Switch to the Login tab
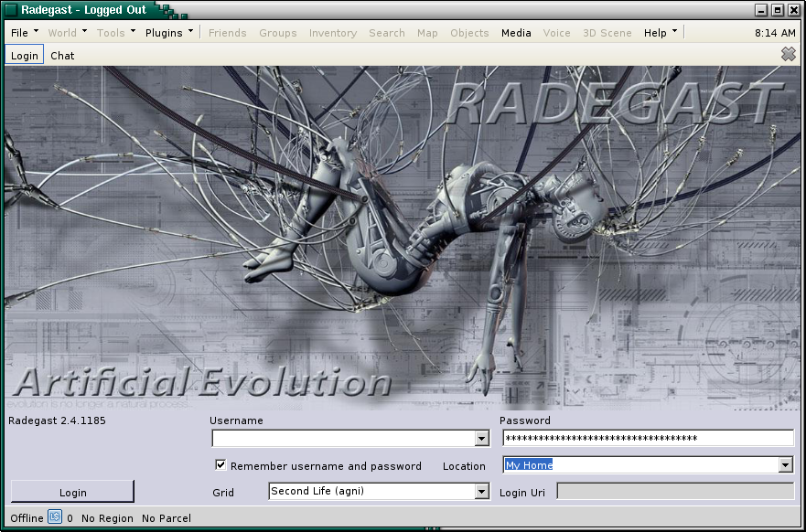This screenshot has width=806, height=532. 24,56
